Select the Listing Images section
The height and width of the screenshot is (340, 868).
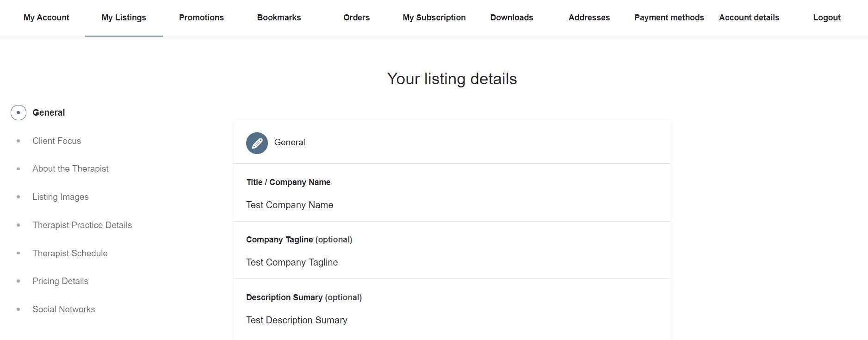pyautogui.click(x=61, y=197)
